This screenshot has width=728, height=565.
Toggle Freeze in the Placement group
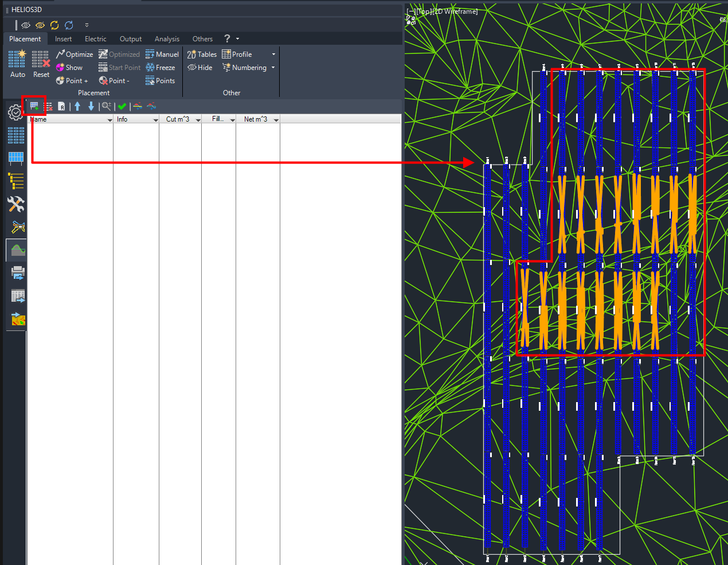pos(161,68)
